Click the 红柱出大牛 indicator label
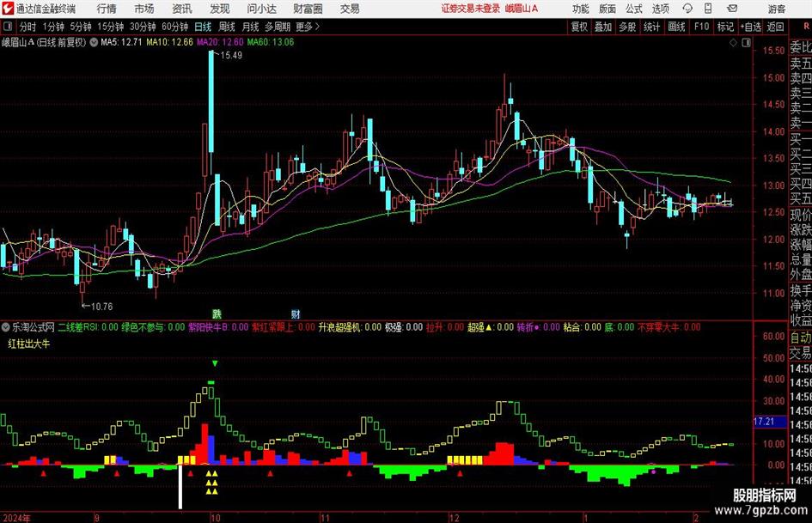 (29, 343)
